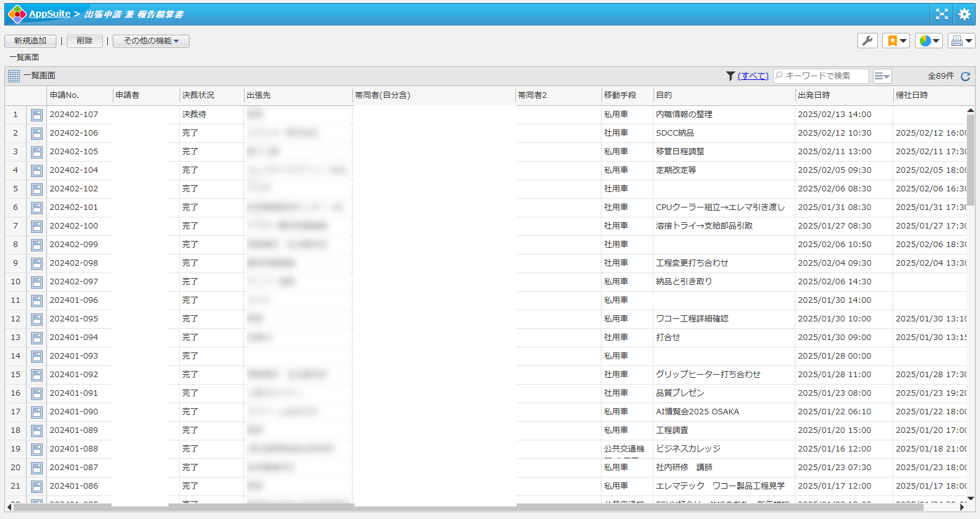This screenshot has width=980, height=519.
Task: Click the wrench tool icon
Action: tap(867, 41)
